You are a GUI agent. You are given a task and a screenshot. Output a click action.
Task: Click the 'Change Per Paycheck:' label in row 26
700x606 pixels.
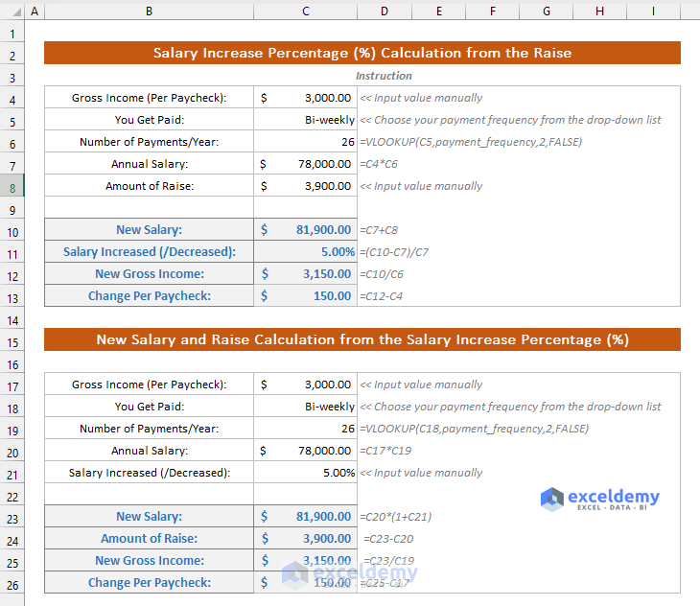[x=149, y=583]
